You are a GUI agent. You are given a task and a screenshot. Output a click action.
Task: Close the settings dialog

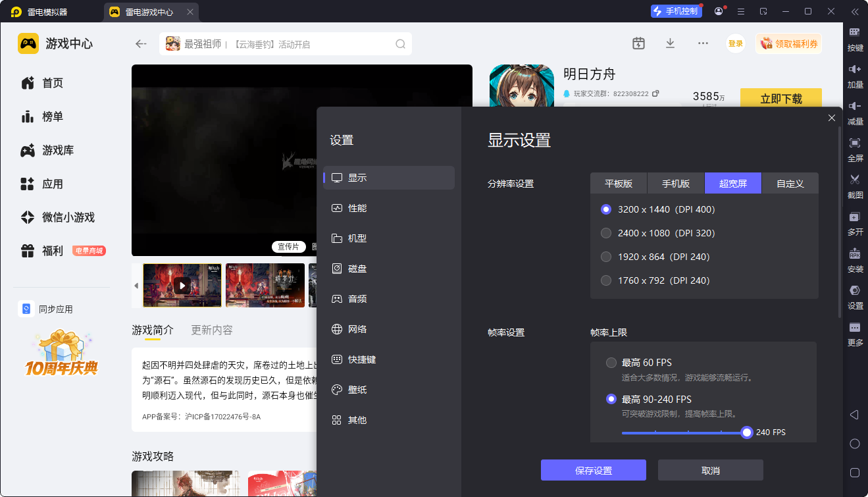tap(832, 118)
